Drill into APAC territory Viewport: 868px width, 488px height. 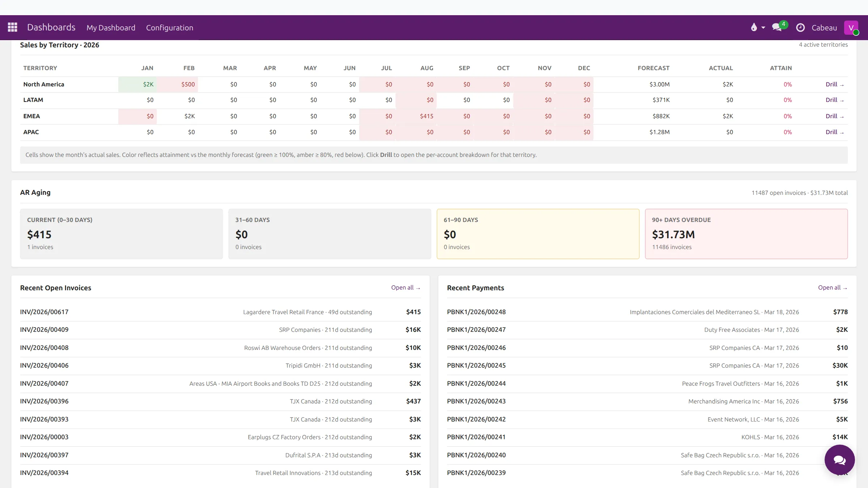click(834, 132)
